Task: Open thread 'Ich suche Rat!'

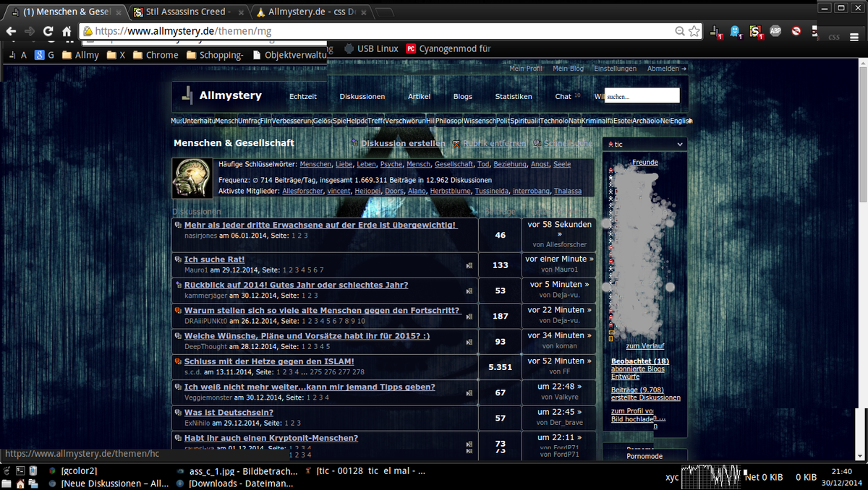Action: coord(214,259)
